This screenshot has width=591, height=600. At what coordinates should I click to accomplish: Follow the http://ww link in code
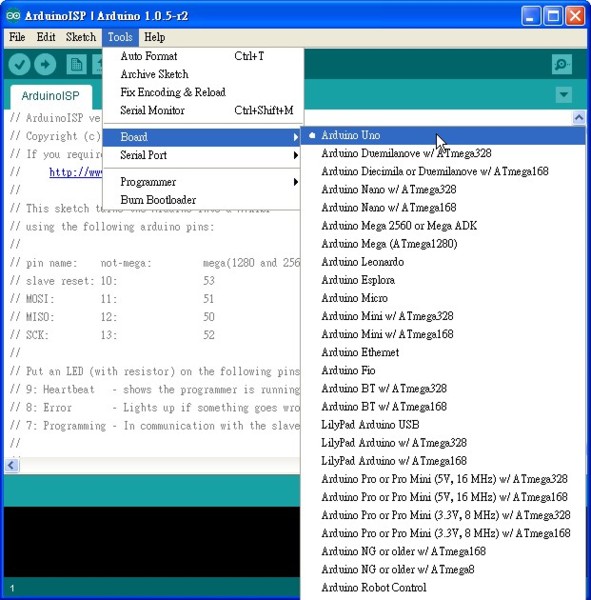[x=75, y=173]
